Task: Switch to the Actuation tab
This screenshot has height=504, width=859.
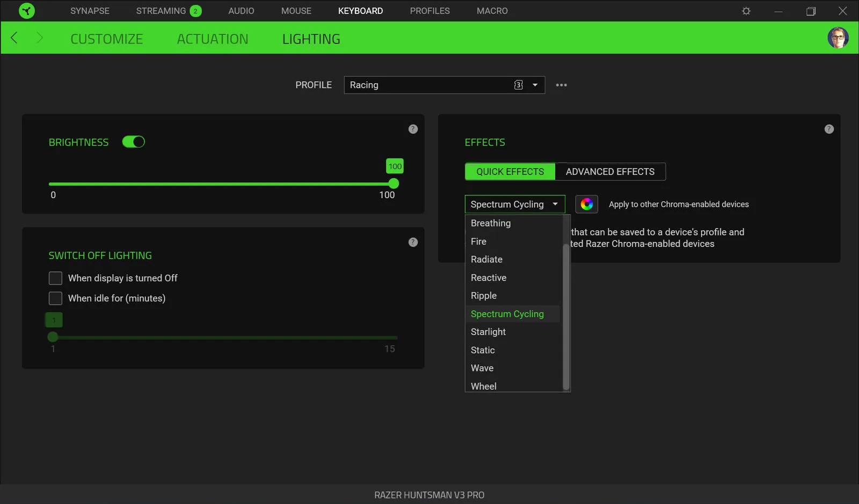Action: click(x=213, y=39)
